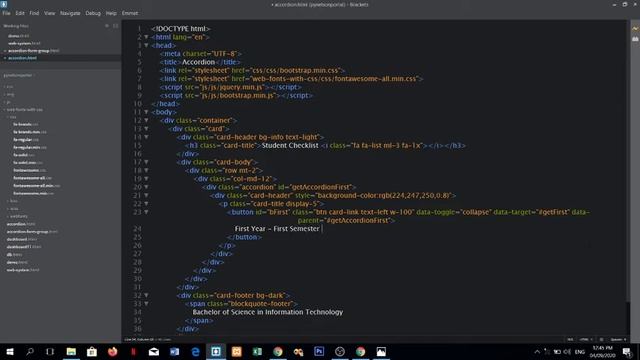Collapse the head tag fold on line 3

(146, 45)
